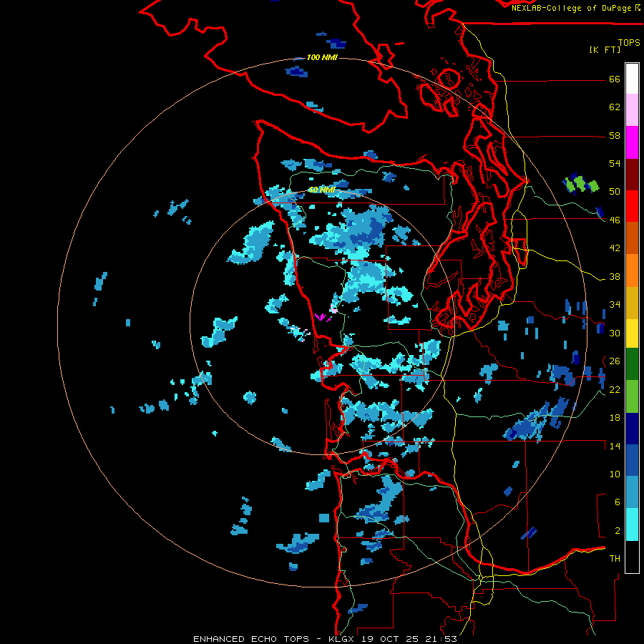This screenshot has height=644, width=644.
Task: Click the 54 scale label
Action: (615, 163)
